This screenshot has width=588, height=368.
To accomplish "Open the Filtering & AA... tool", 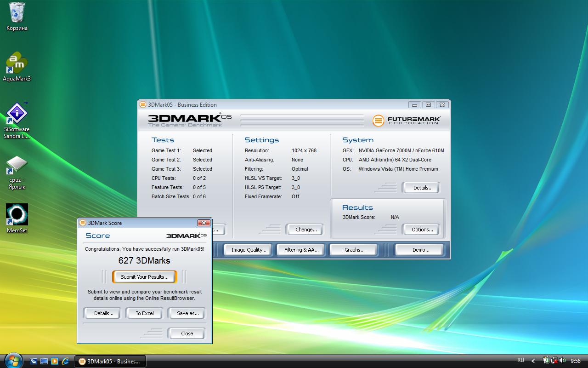I will point(301,250).
